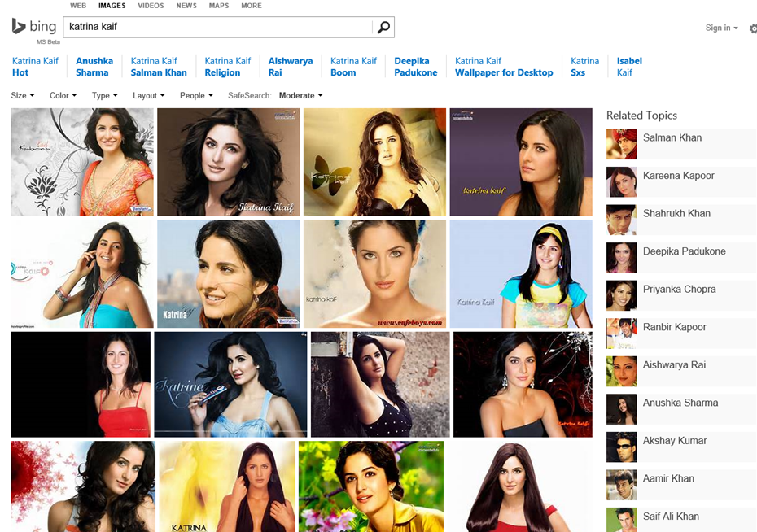757x532 pixels.
Task: Expand the People filter dropdown
Action: click(196, 95)
